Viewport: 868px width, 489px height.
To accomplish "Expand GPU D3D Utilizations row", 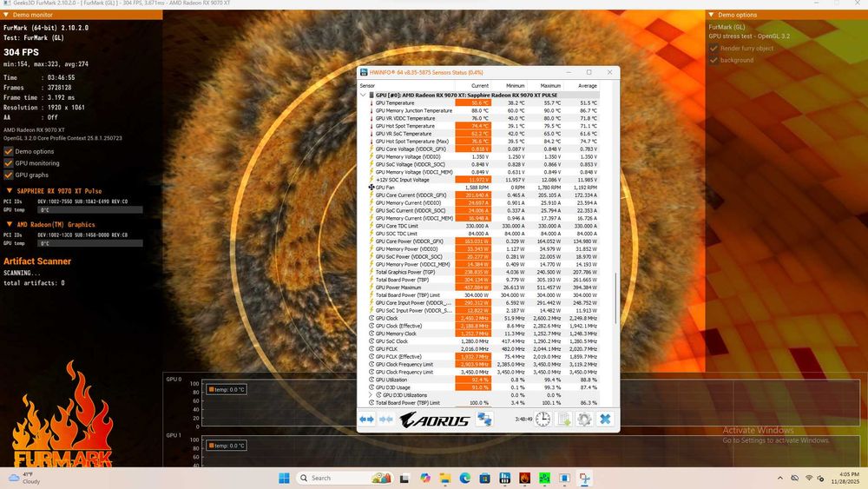I will click(371, 395).
